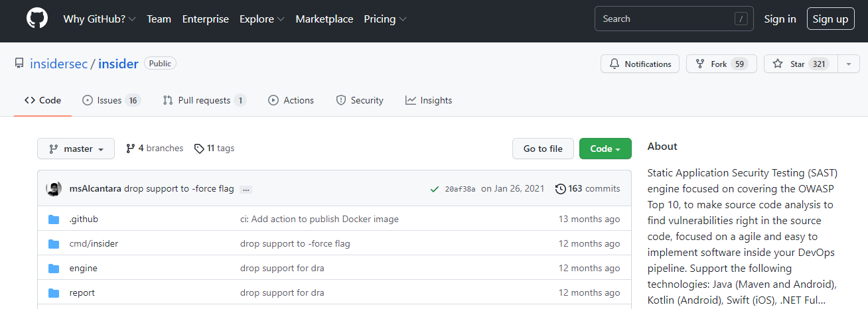The height and width of the screenshot is (309, 868).
Task: Expand the Explore menu
Action: click(262, 19)
